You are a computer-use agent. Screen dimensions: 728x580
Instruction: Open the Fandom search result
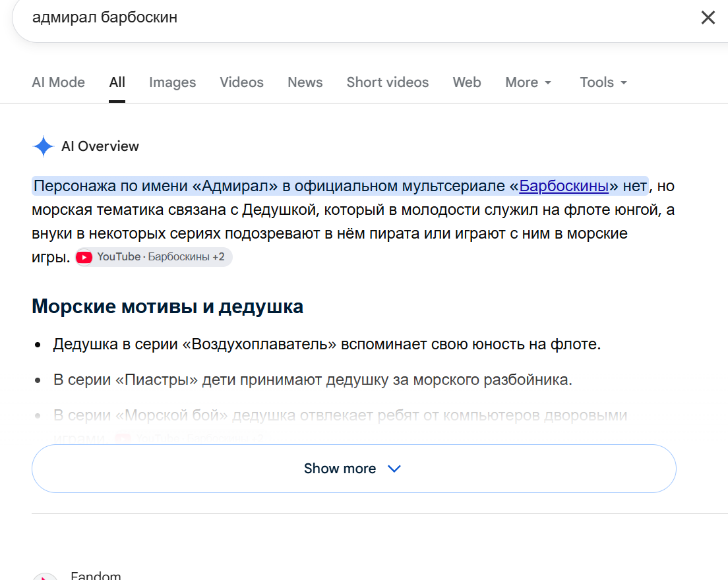pyautogui.click(x=96, y=575)
